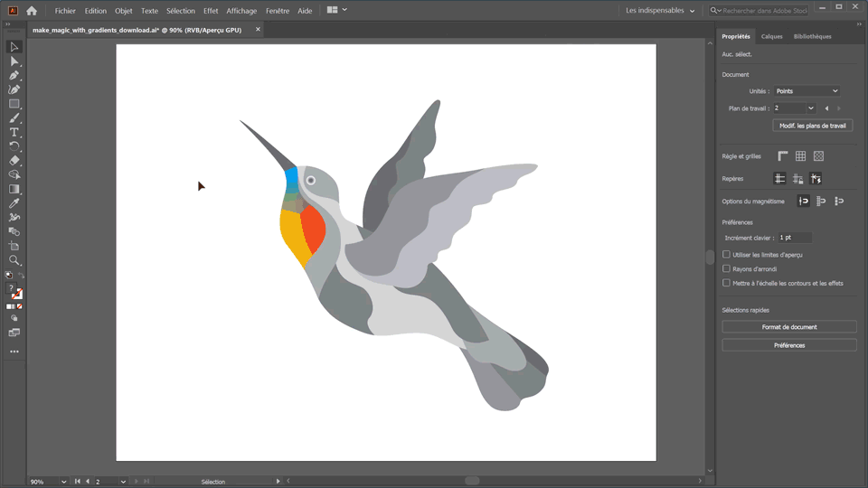Select the Rotate tool
The image size is (868, 488).
click(14, 146)
